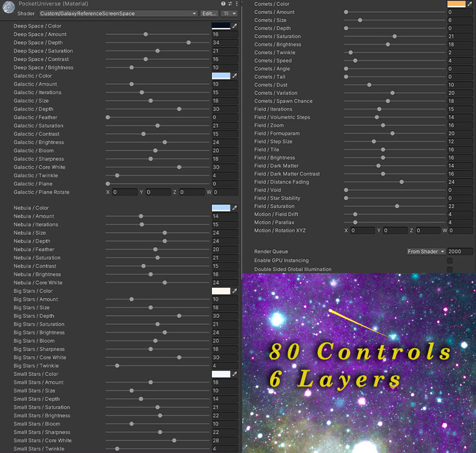Toggle Double Sided Global Illumination
The image size is (476, 453).
449,269
